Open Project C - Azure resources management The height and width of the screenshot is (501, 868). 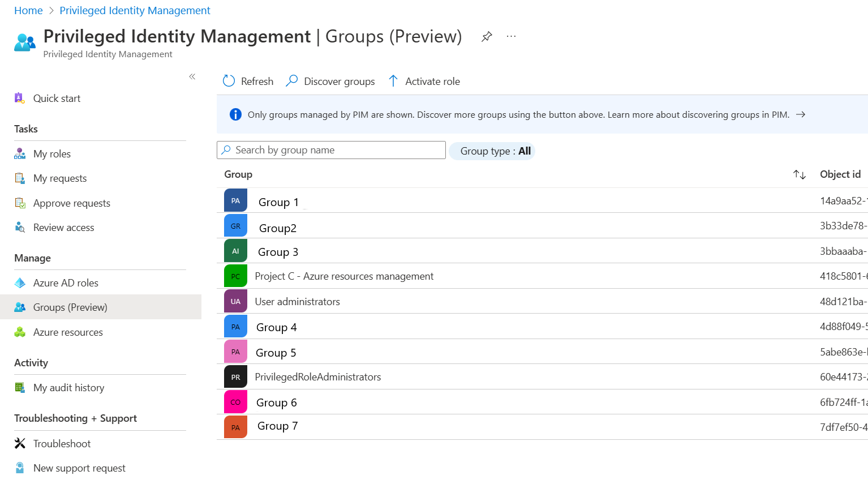344,276
